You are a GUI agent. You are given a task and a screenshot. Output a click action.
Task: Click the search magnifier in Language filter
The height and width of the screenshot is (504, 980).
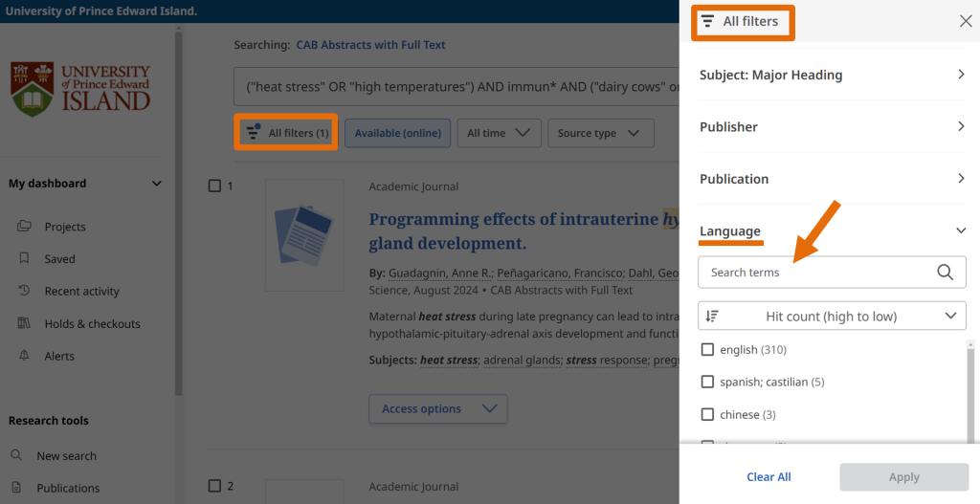click(945, 273)
